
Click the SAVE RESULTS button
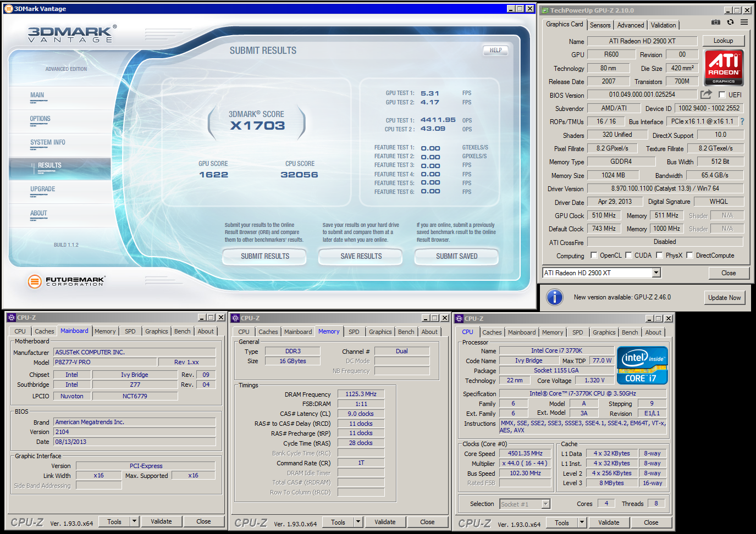pyautogui.click(x=361, y=257)
